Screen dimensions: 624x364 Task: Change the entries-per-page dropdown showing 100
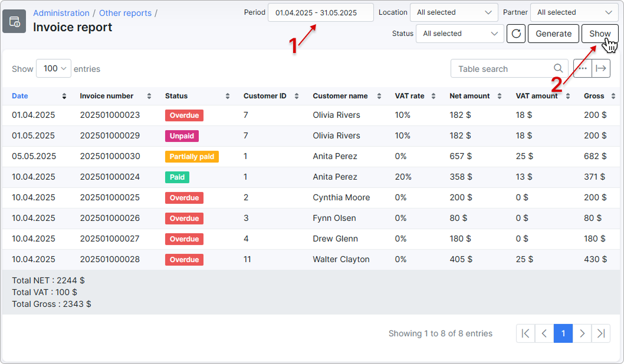[54, 68]
